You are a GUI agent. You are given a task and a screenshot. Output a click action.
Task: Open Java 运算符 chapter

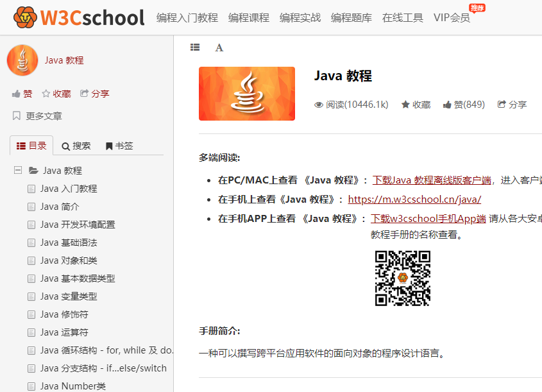tap(64, 332)
